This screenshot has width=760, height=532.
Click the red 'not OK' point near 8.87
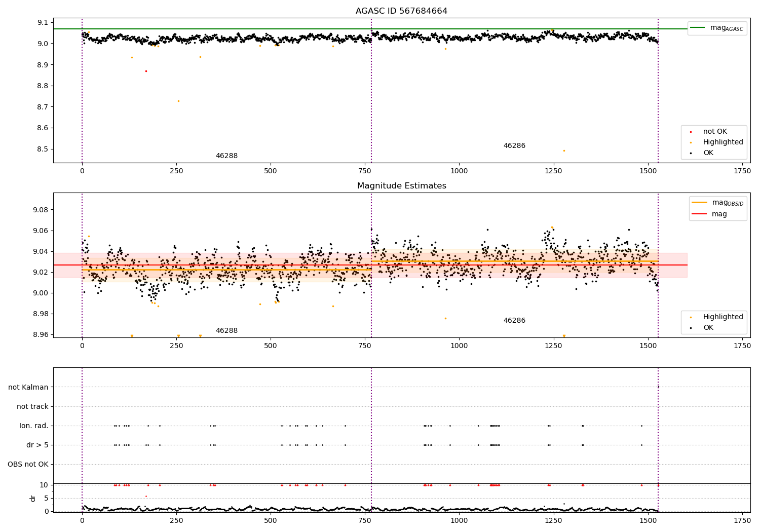click(146, 71)
